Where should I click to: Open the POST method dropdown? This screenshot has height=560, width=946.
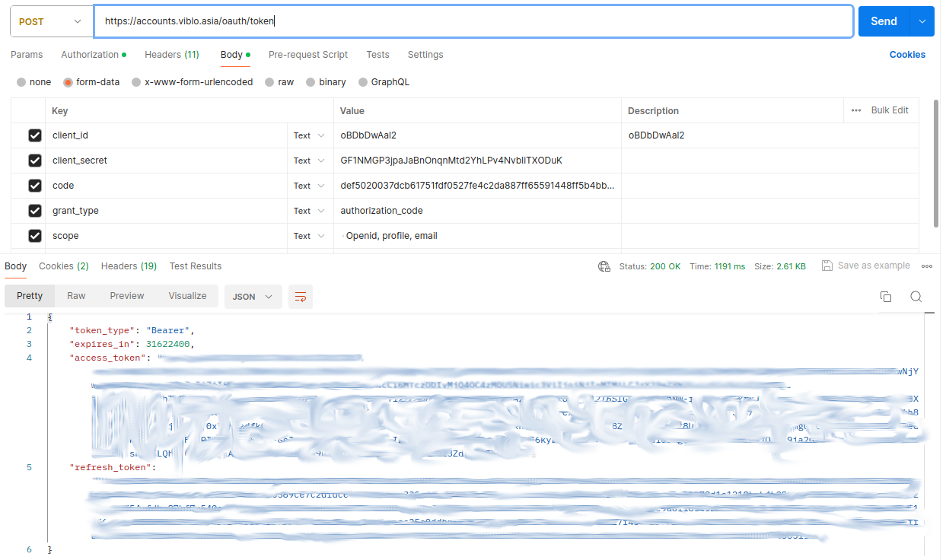pos(50,21)
